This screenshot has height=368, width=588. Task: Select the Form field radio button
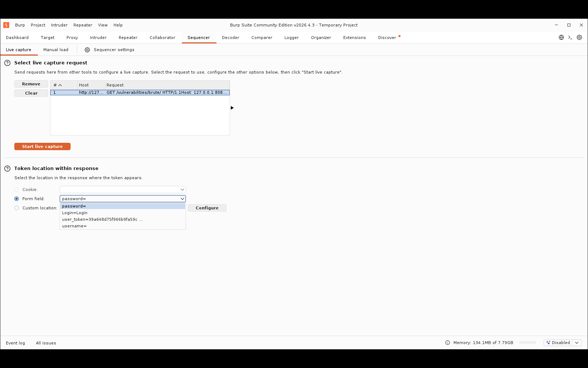17,199
